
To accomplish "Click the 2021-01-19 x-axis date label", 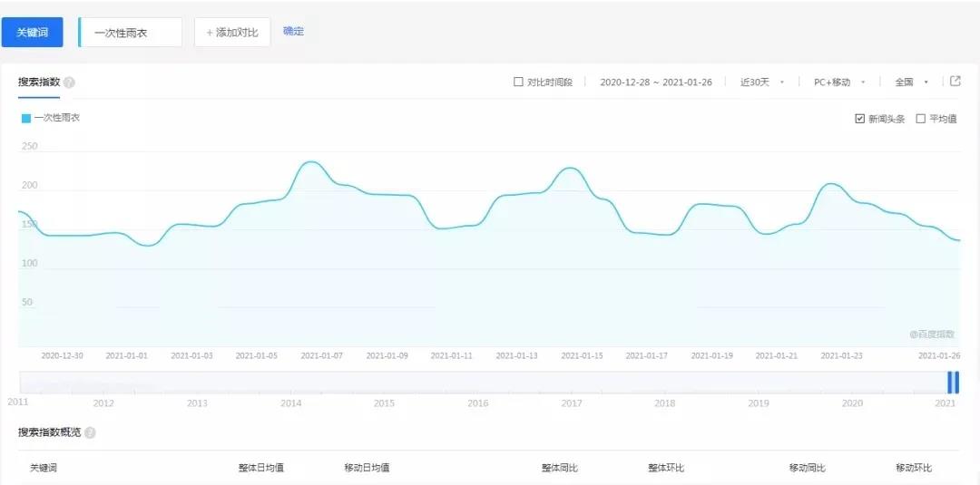I will pos(712,355).
